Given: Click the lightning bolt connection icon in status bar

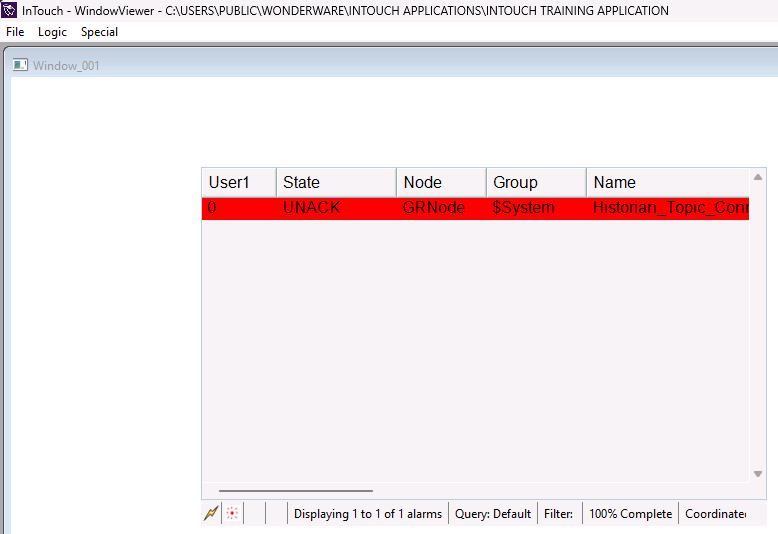Looking at the screenshot, I should 211,513.
